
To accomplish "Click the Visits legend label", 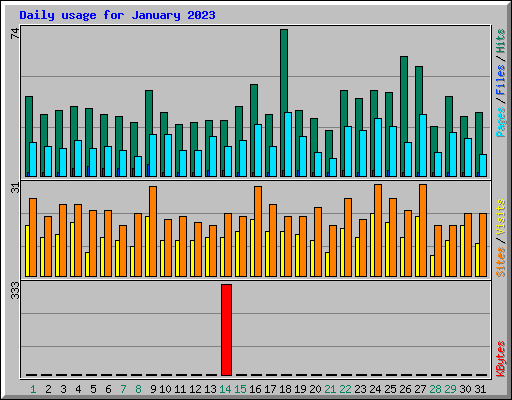I will coord(500,218).
